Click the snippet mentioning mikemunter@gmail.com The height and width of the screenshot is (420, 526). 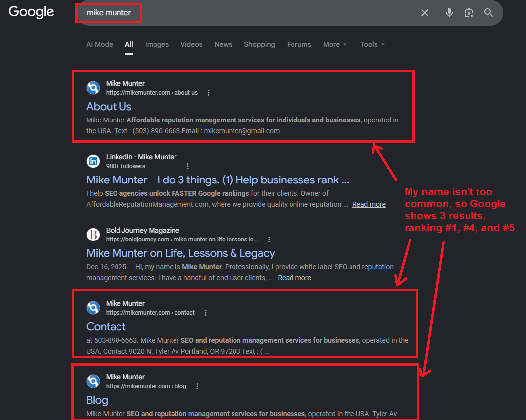[242, 125]
